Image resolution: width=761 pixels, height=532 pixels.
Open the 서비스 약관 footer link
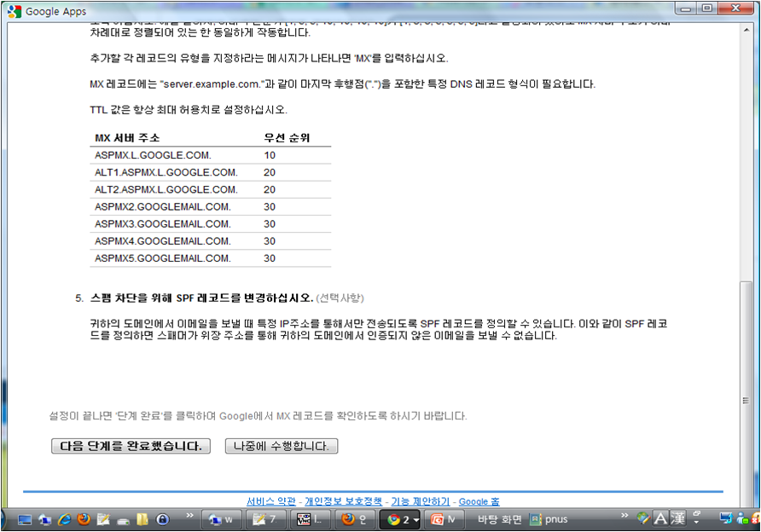[270, 501]
